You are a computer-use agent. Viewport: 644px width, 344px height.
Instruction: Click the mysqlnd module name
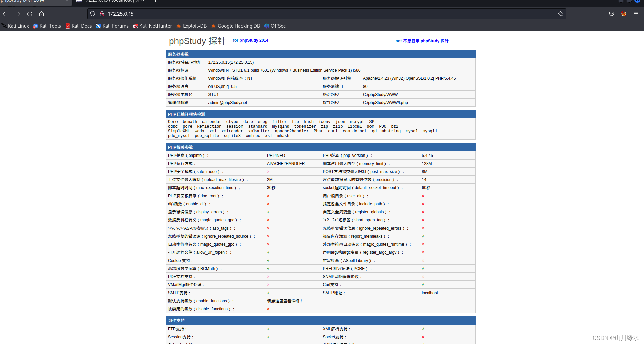pyautogui.click(x=281, y=127)
